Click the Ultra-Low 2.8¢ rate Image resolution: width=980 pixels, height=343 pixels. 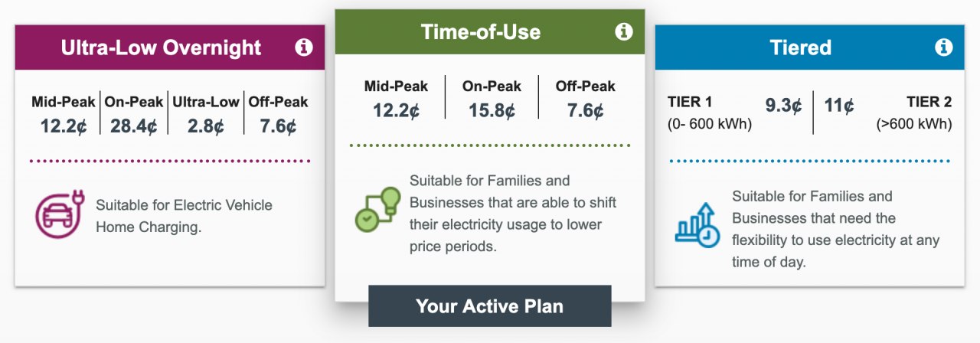pos(205,126)
